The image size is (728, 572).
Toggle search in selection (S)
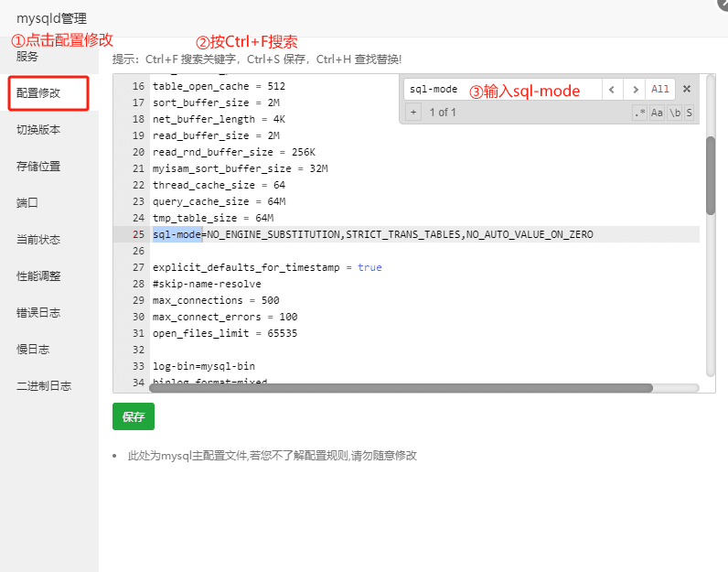tap(689, 113)
